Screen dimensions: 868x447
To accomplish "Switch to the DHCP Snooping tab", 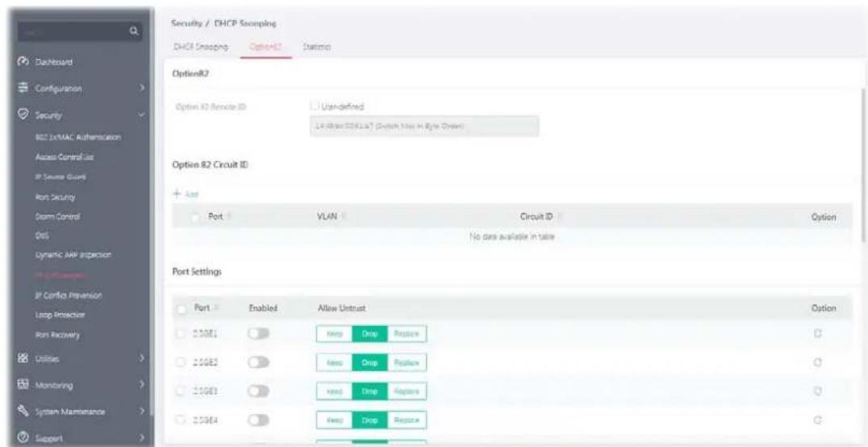I will (x=201, y=48).
